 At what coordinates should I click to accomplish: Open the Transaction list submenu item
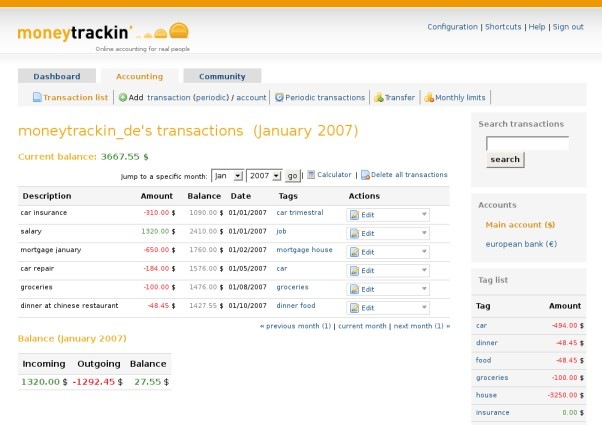[75, 98]
